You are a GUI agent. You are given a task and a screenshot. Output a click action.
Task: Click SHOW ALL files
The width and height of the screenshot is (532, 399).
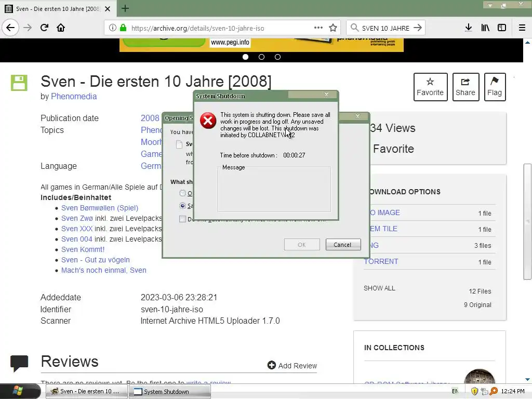point(379,288)
